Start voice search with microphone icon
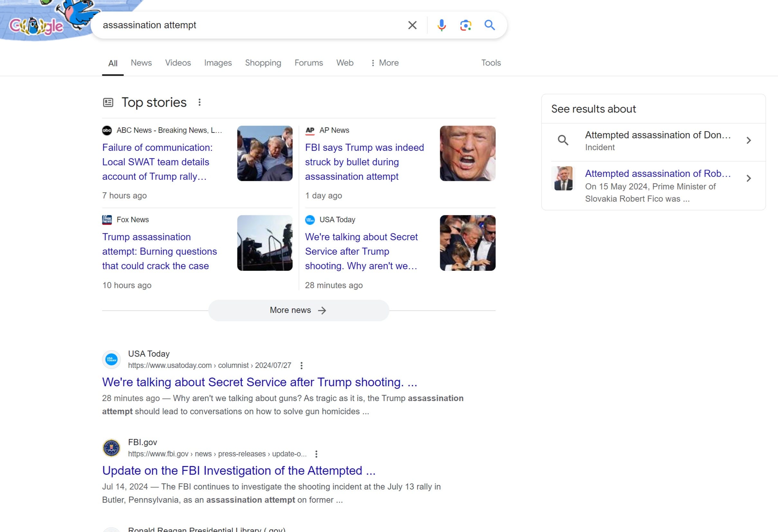 [x=441, y=25]
